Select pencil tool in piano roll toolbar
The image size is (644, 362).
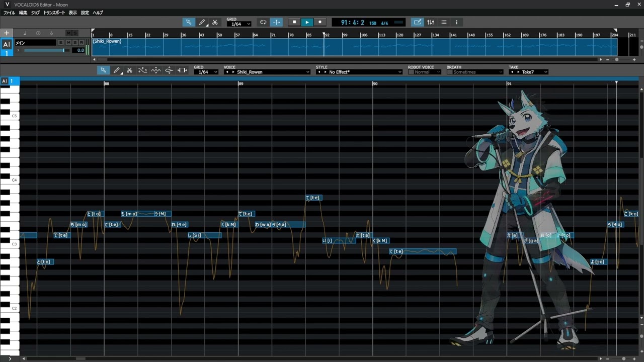(117, 70)
